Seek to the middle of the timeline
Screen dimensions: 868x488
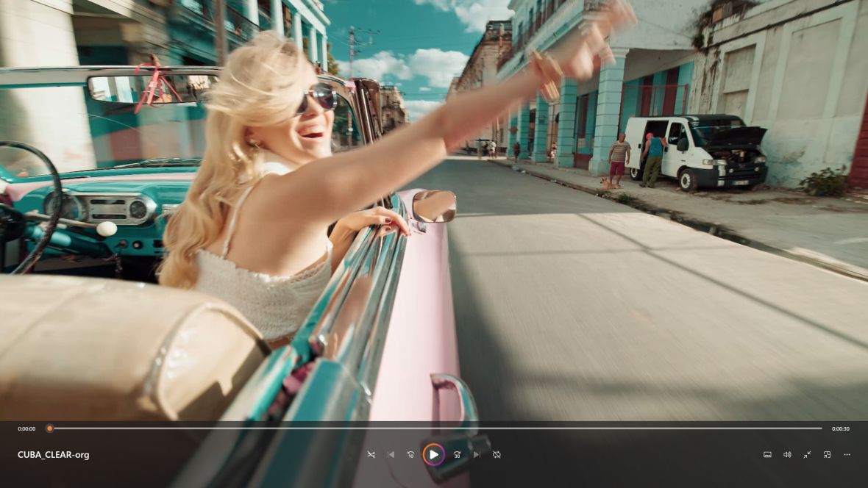pyautogui.click(x=435, y=428)
